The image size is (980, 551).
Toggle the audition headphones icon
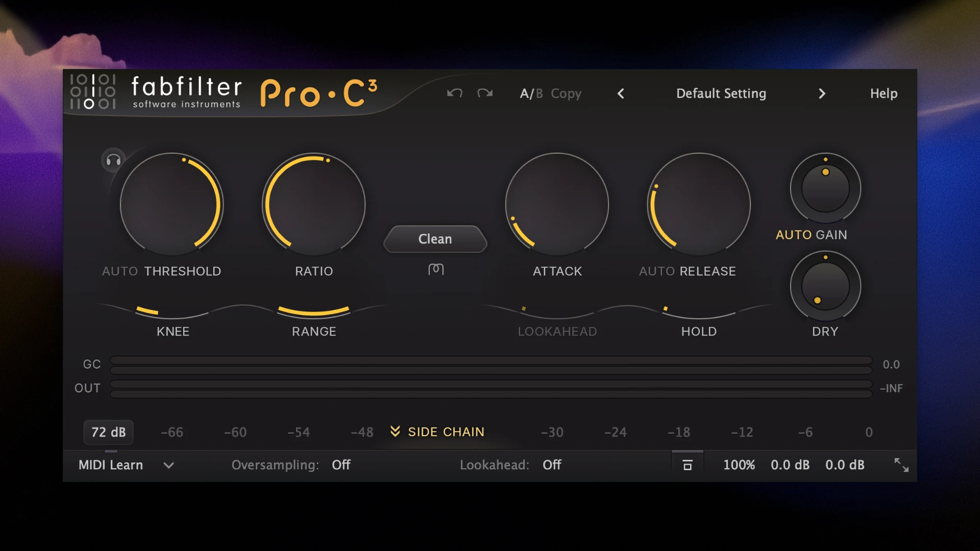(x=113, y=160)
